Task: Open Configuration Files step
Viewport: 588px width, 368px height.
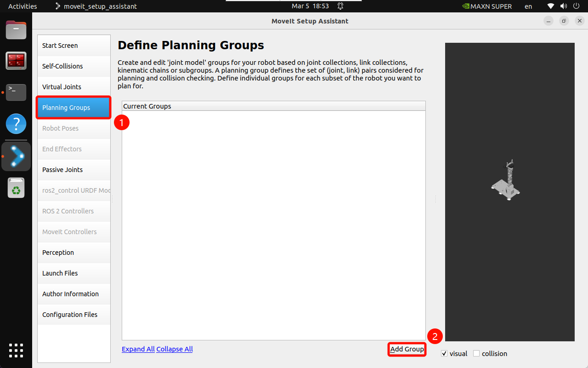Action: [x=74, y=315]
